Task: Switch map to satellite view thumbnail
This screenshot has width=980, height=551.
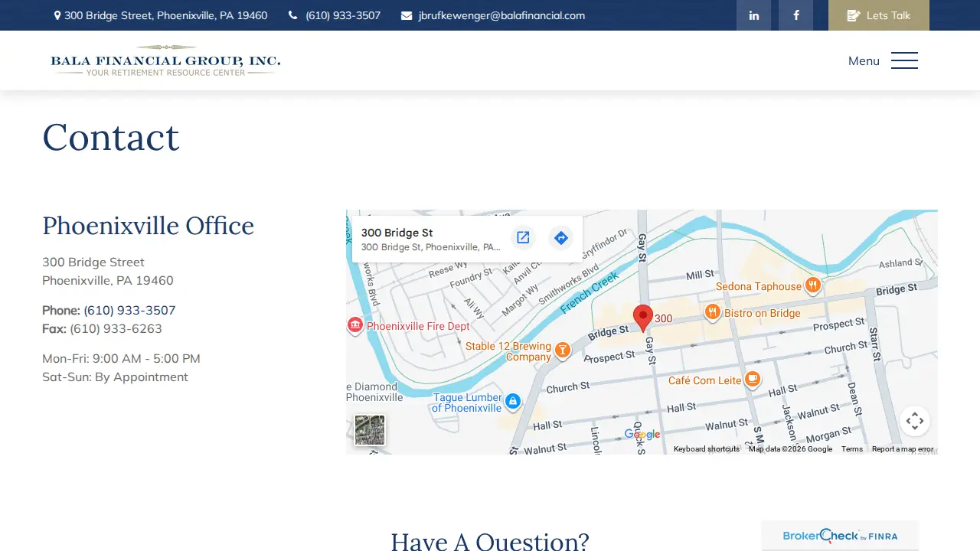Action: tap(370, 430)
